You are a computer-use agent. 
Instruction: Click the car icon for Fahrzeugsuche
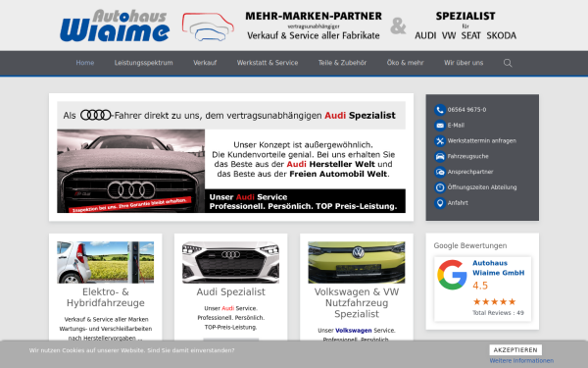439,156
